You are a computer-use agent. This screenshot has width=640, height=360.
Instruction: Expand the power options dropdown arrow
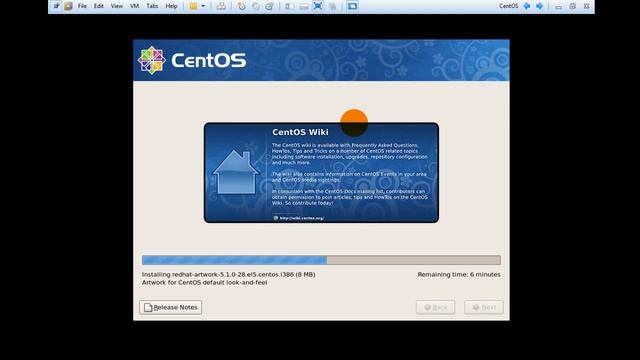[x=203, y=6]
